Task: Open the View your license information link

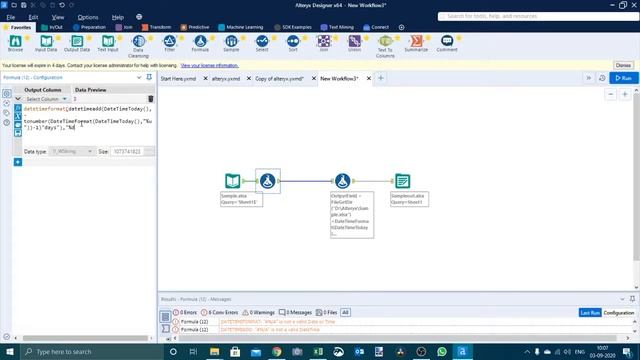Action: click(x=209, y=65)
